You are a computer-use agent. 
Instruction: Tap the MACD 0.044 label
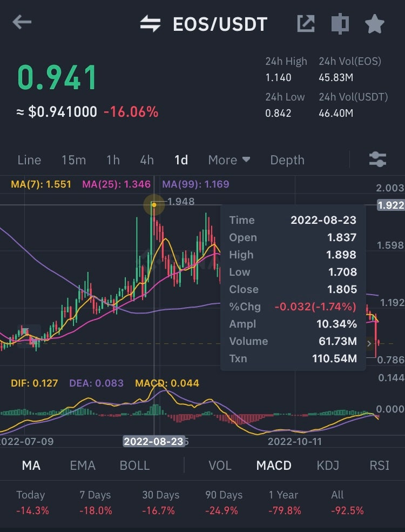pyautogui.click(x=167, y=383)
